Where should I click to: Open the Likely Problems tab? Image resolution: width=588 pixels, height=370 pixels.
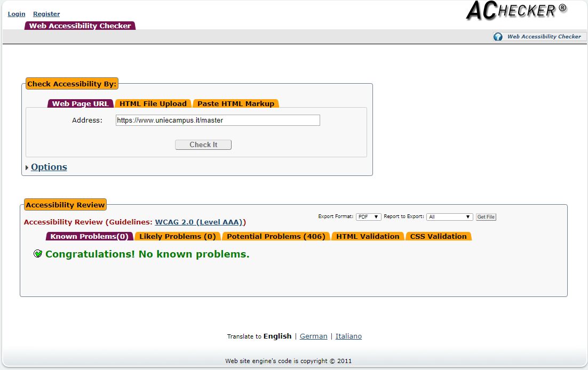(x=177, y=236)
